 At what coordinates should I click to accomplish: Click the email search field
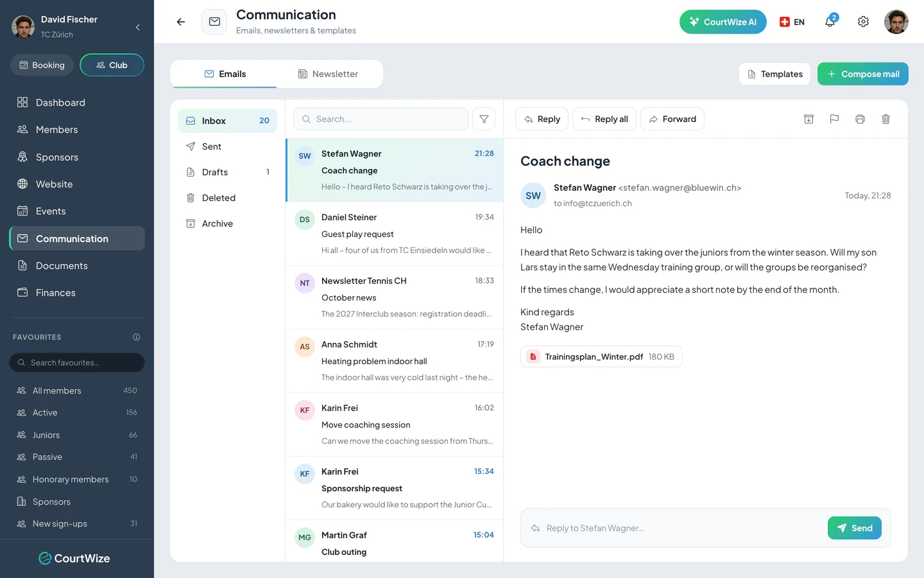[381, 119]
